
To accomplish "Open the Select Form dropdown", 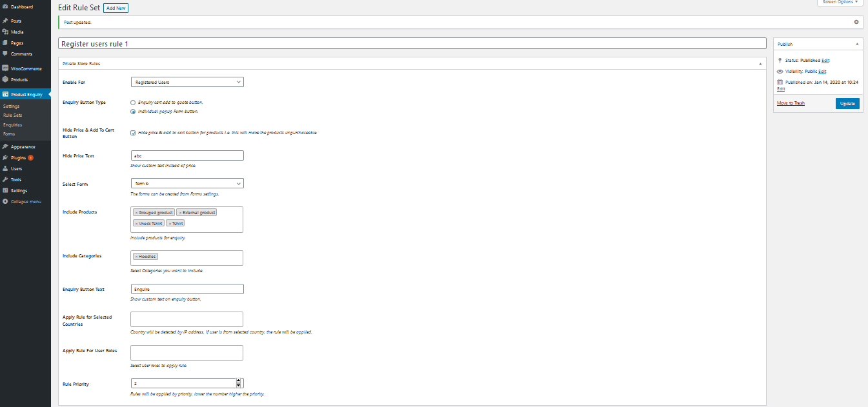I will pos(187,184).
